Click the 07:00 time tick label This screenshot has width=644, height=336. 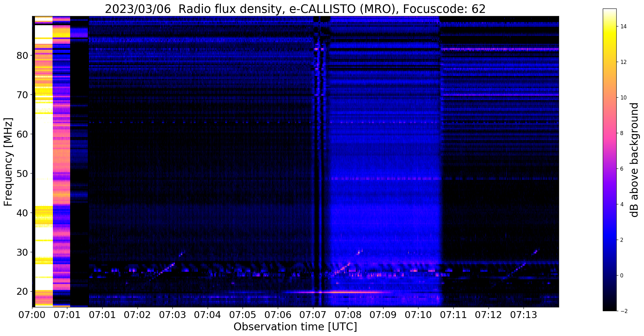click(x=32, y=315)
